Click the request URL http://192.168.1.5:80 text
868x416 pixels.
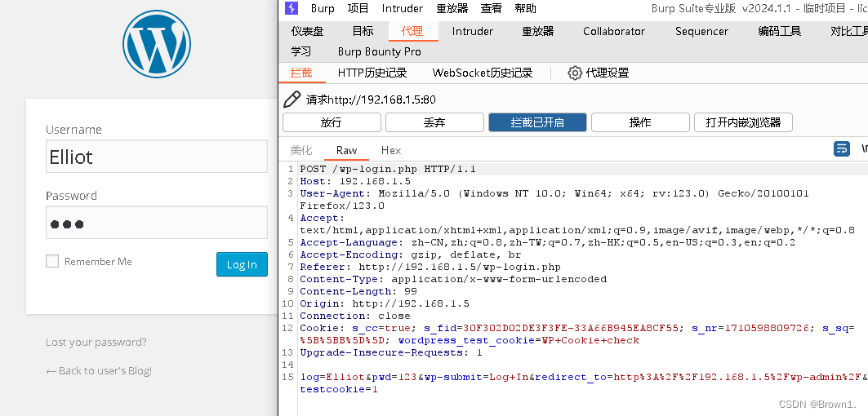click(x=381, y=100)
